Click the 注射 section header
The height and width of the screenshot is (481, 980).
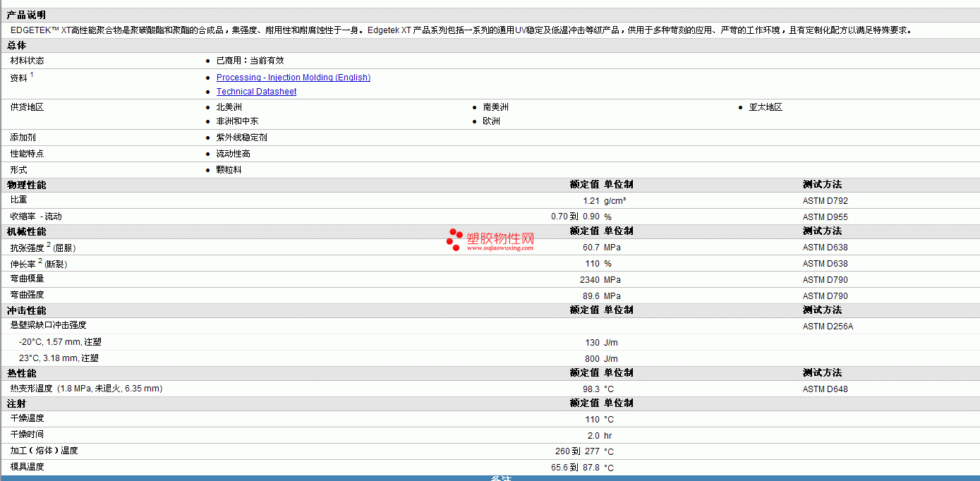pyautogui.click(x=16, y=403)
